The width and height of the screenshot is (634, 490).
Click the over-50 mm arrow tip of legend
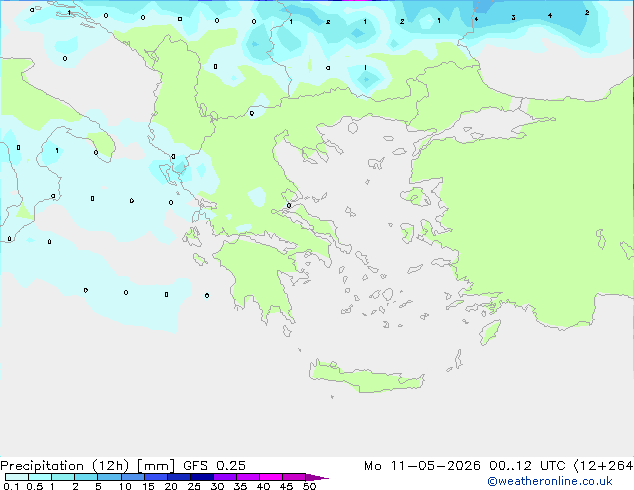(317, 477)
